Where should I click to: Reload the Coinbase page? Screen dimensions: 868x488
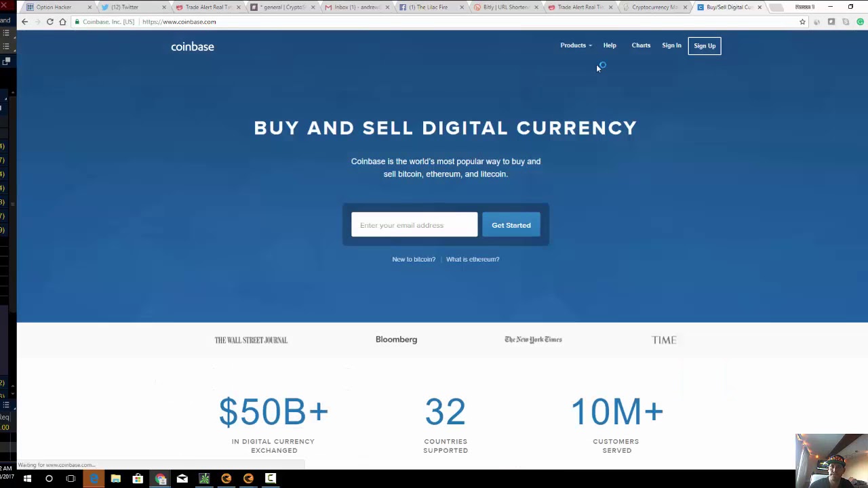click(50, 22)
